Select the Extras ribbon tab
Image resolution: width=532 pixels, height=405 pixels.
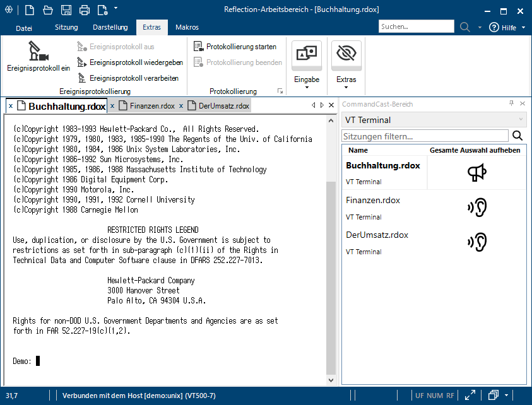[151, 28]
